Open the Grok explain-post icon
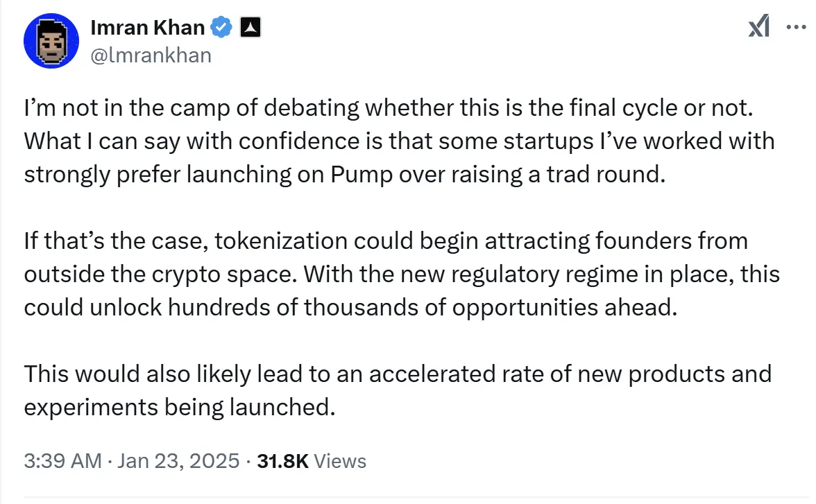This screenshot has width=816, height=504. (x=758, y=28)
